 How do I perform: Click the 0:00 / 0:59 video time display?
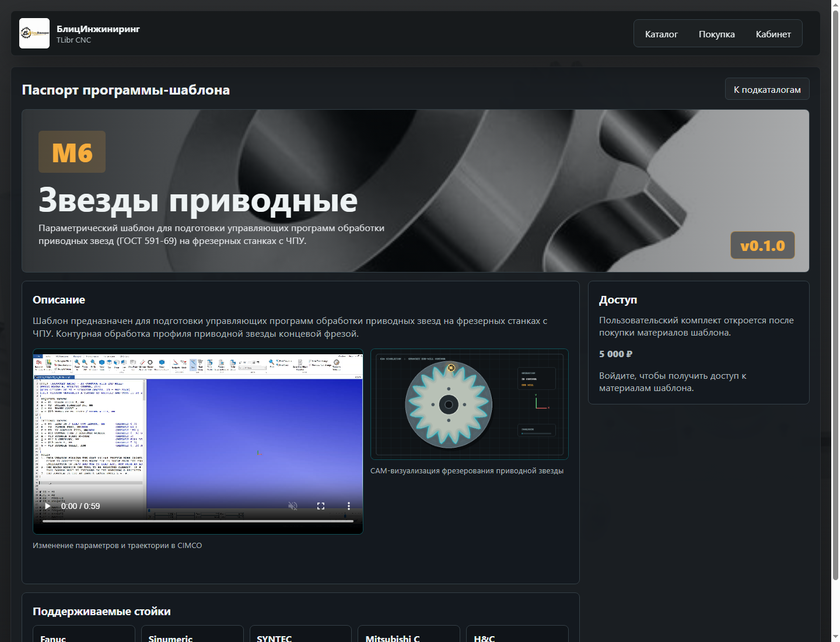[80, 506]
